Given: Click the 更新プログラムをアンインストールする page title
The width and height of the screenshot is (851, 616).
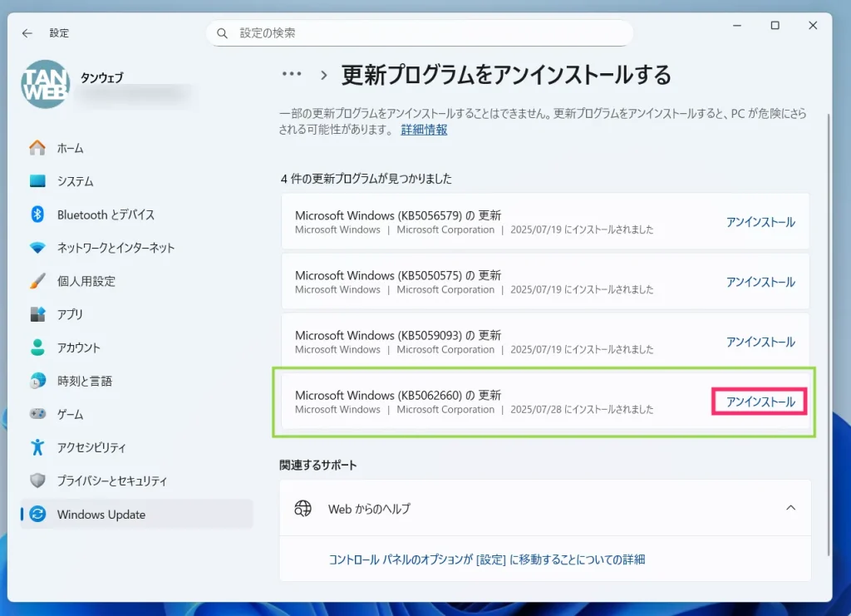Looking at the screenshot, I should (506, 74).
